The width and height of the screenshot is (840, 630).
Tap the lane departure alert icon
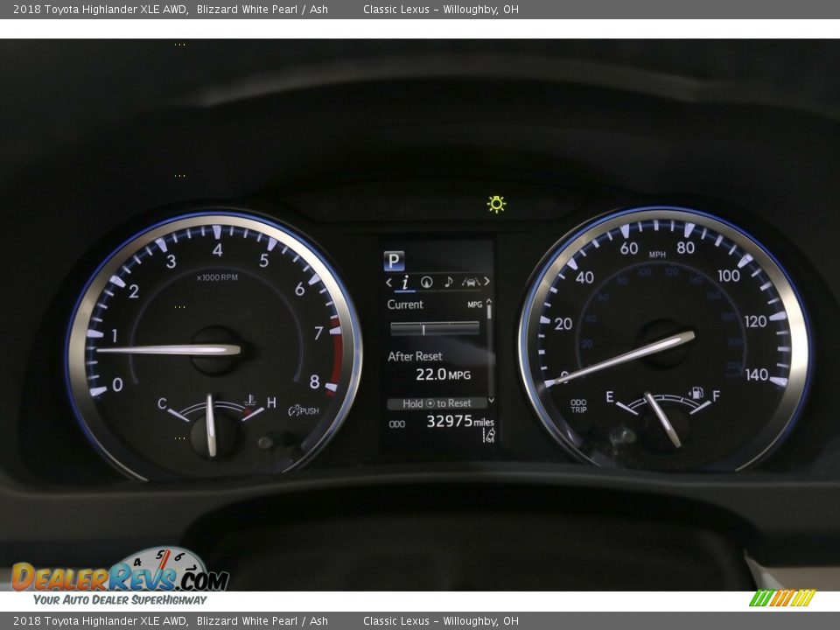pyautogui.click(x=490, y=436)
